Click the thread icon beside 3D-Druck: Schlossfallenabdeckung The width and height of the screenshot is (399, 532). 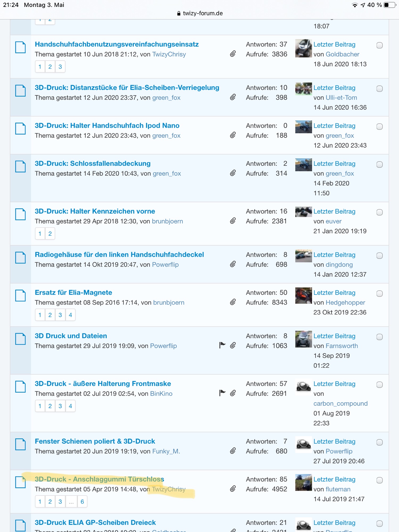20,167
